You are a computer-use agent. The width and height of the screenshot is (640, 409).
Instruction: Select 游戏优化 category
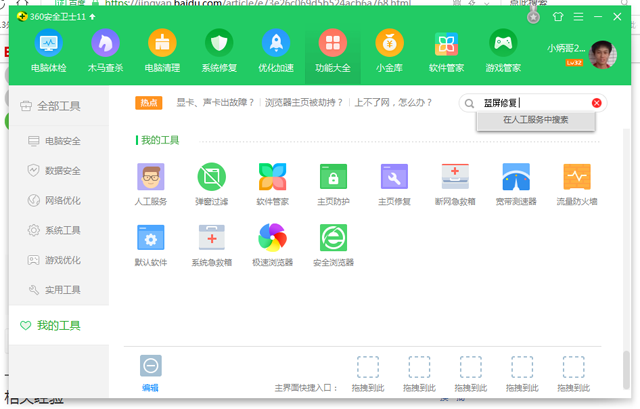(x=59, y=260)
